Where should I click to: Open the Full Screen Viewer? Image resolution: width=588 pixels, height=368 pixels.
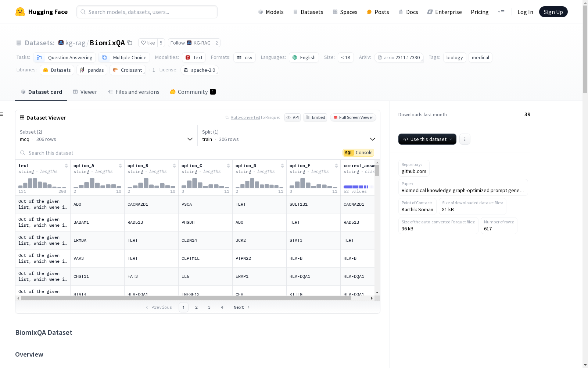(353, 117)
